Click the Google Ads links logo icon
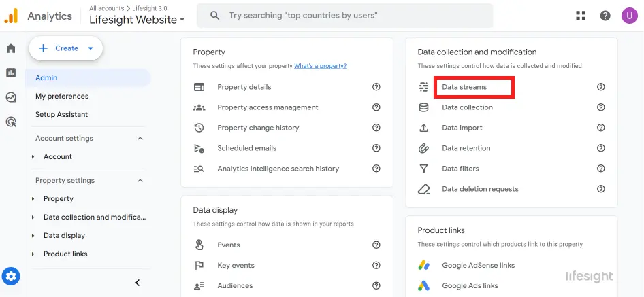This screenshot has width=644, height=297. [423, 285]
